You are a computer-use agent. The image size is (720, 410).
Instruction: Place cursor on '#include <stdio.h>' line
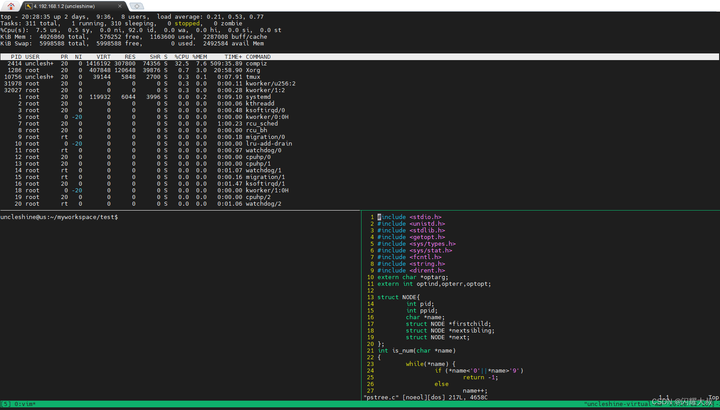[410, 216]
